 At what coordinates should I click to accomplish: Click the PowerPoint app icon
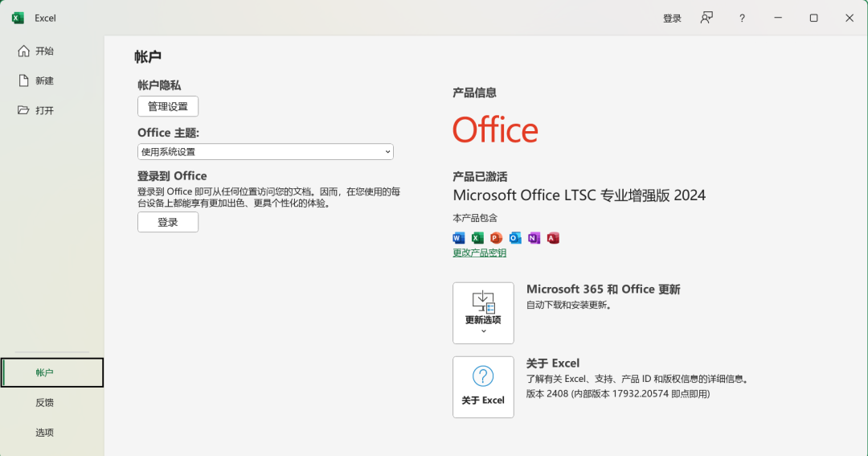[x=496, y=238]
